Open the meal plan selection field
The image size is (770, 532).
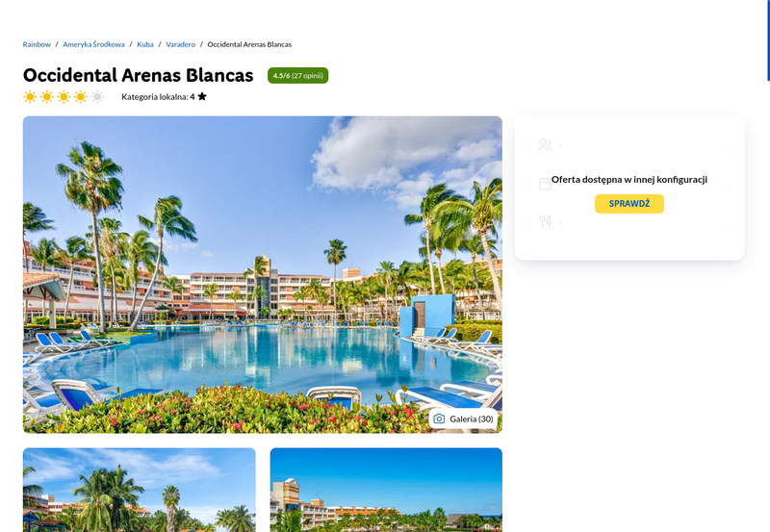[629, 222]
